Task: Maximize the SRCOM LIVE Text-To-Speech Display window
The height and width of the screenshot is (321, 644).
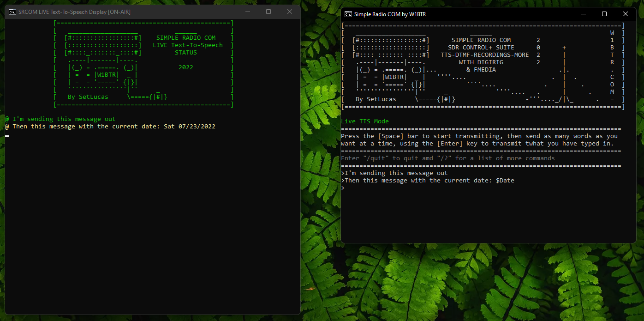Action: pyautogui.click(x=268, y=12)
